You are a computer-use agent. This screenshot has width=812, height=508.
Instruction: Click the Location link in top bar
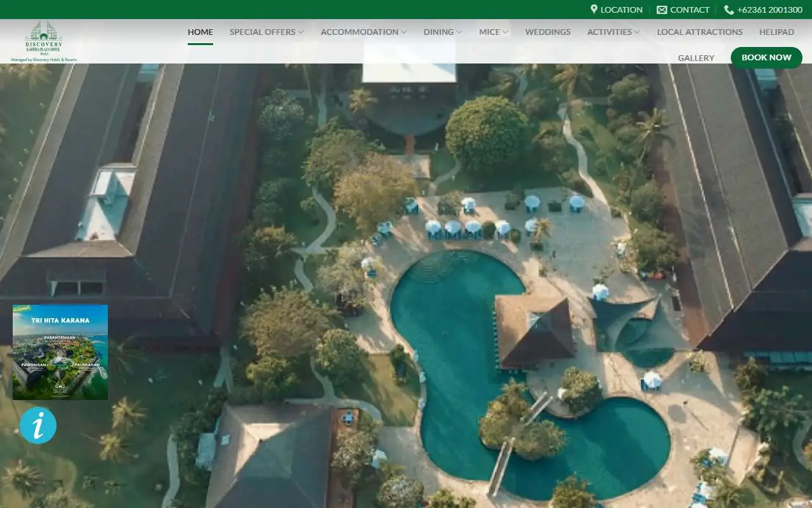tap(622, 10)
